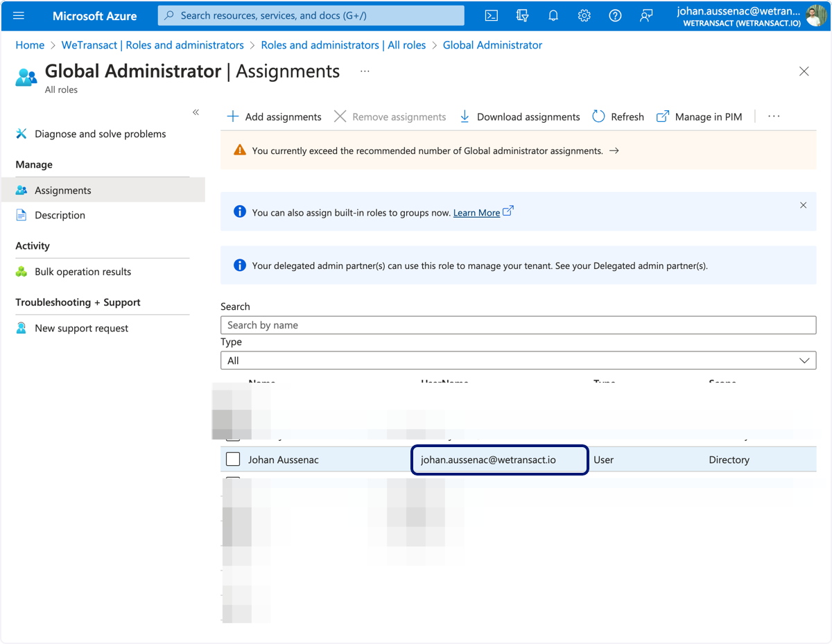Click Manage in PIM
The width and height of the screenshot is (832, 644).
click(x=699, y=116)
